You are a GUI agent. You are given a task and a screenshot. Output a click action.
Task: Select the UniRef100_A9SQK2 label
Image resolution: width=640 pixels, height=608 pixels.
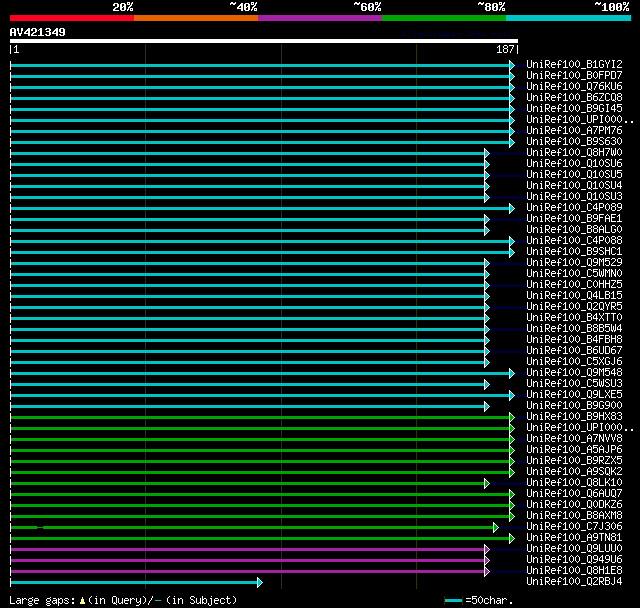(574, 472)
